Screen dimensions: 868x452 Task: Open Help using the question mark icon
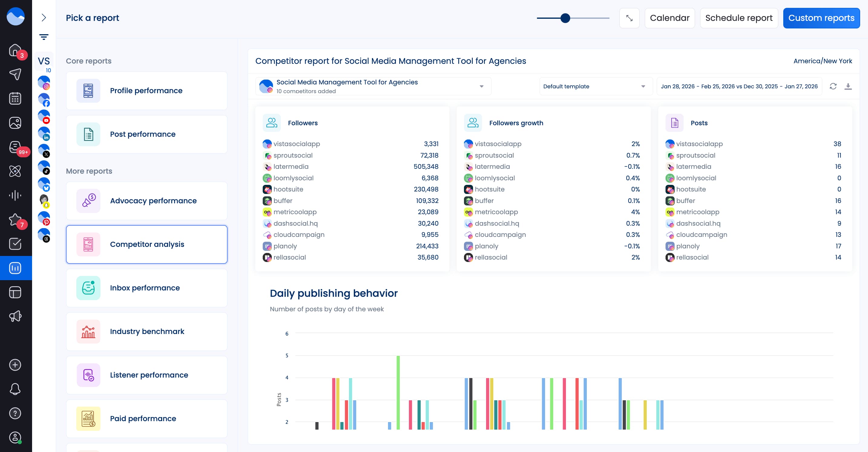[15, 413]
